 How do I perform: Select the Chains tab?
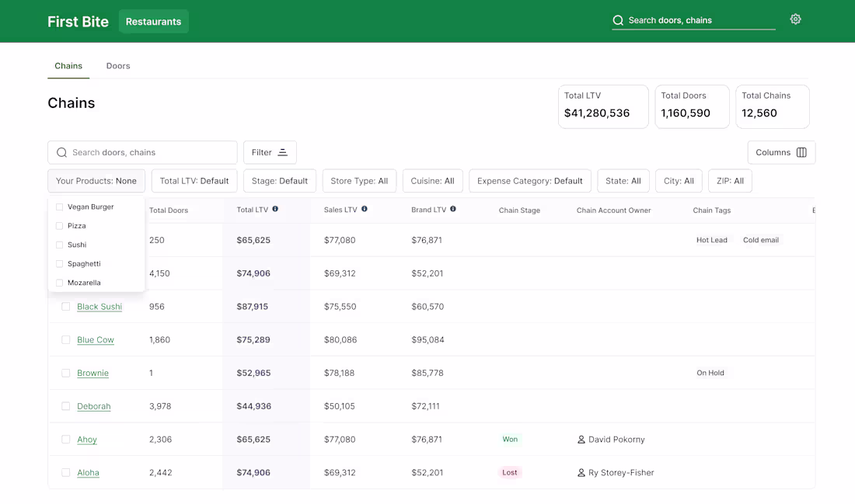pyautogui.click(x=68, y=66)
